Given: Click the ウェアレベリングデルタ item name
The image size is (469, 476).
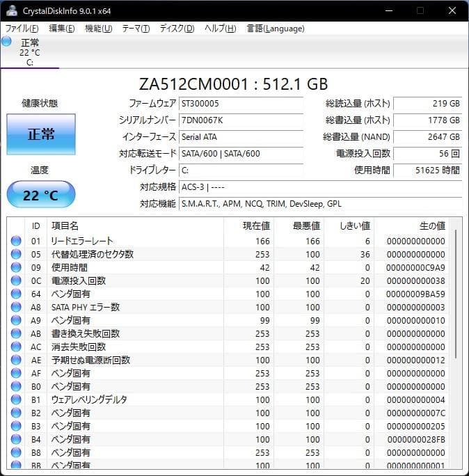Looking at the screenshot, I should pyautogui.click(x=89, y=400).
